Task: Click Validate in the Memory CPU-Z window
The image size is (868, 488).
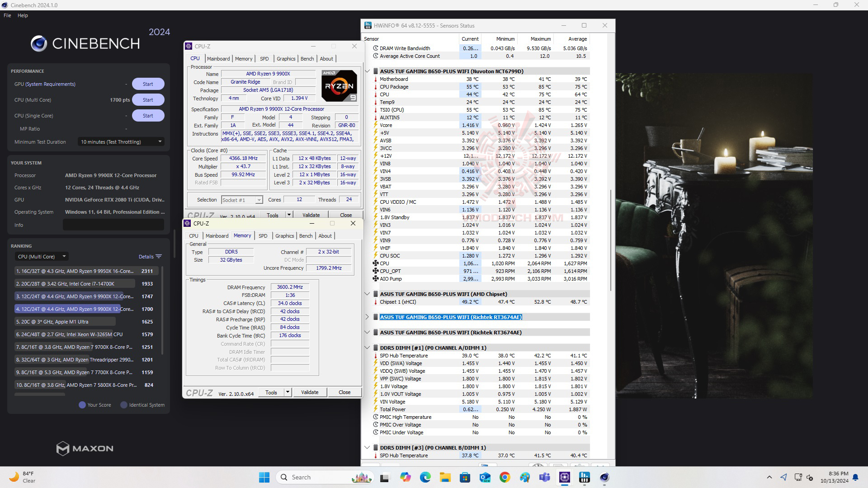Action: (x=310, y=392)
